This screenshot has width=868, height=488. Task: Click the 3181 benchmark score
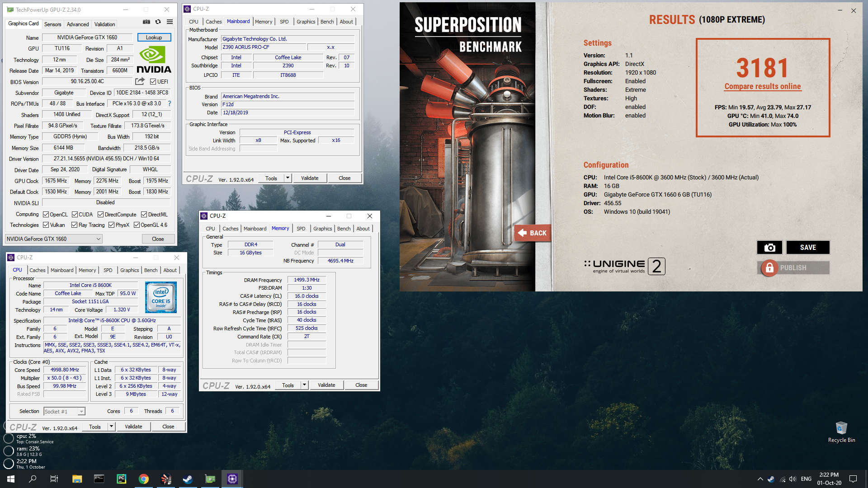[x=763, y=68]
